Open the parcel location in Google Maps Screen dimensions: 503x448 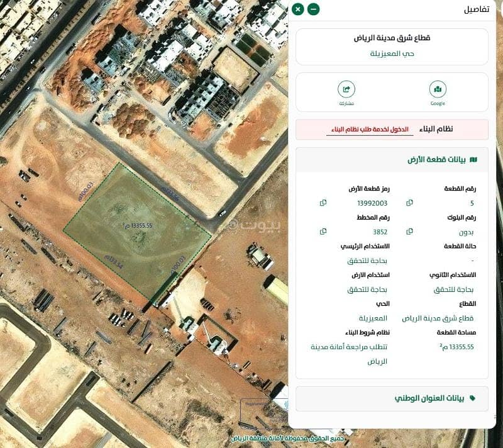438,90
